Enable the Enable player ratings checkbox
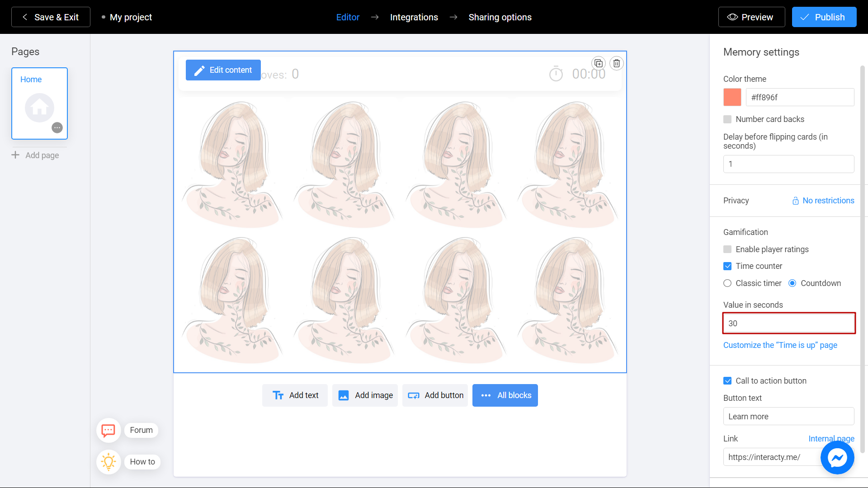 728,249
